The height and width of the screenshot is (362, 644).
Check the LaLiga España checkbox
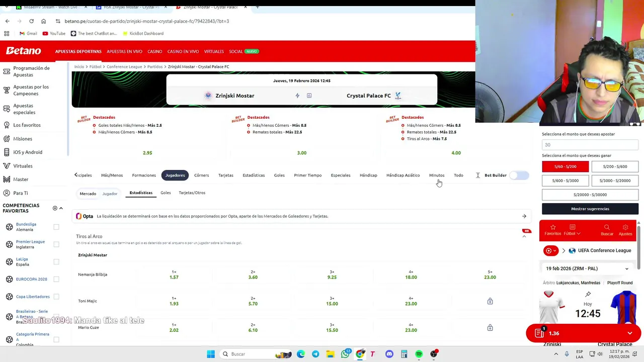pos(56,261)
